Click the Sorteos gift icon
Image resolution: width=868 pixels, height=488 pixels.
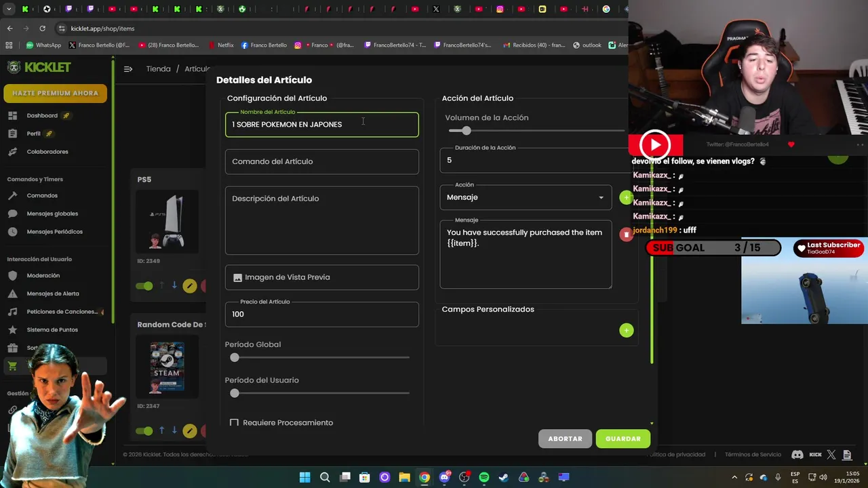click(x=12, y=348)
